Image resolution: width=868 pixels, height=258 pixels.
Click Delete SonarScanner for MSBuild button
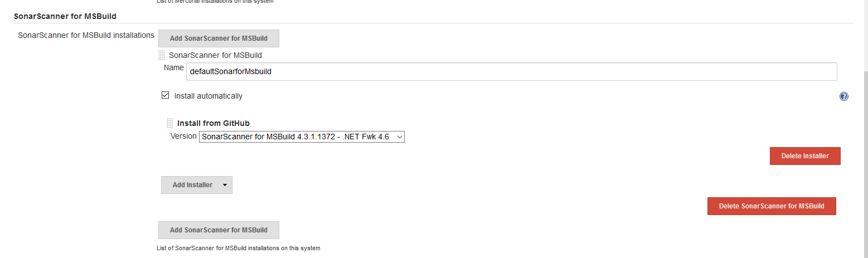(771, 206)
